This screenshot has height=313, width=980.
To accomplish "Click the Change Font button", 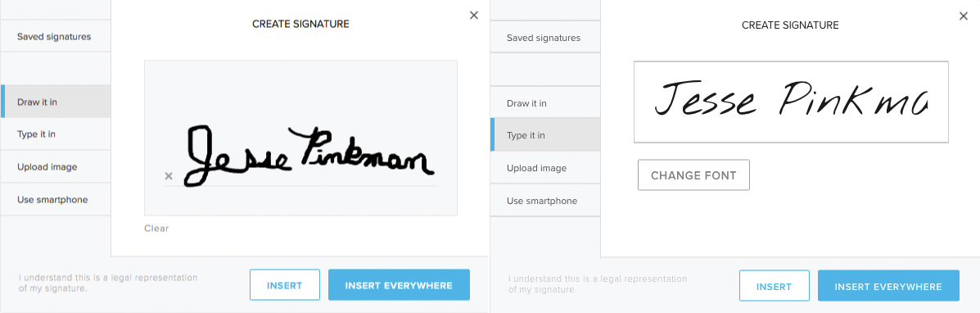I will [693, 175].
